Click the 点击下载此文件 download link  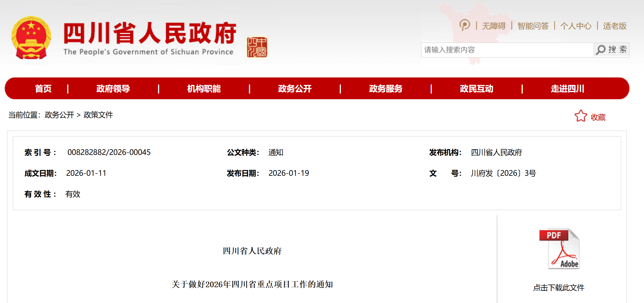coord(559,288)
